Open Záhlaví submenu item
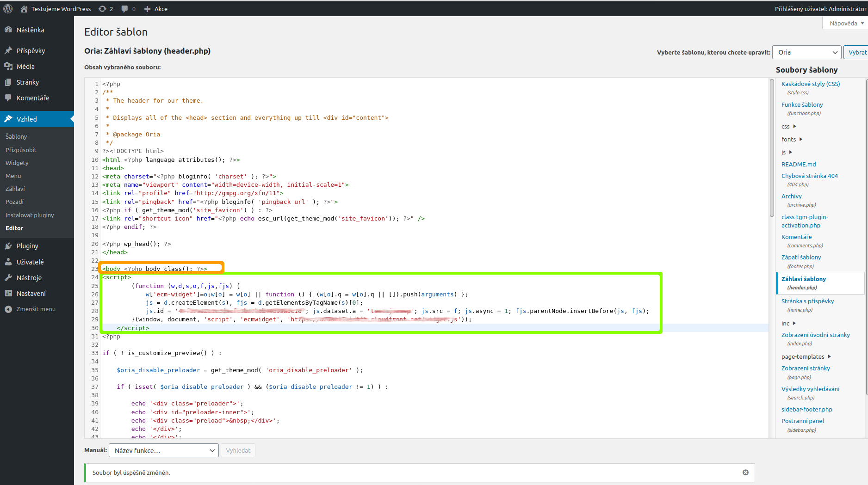 tap(15, 189)
